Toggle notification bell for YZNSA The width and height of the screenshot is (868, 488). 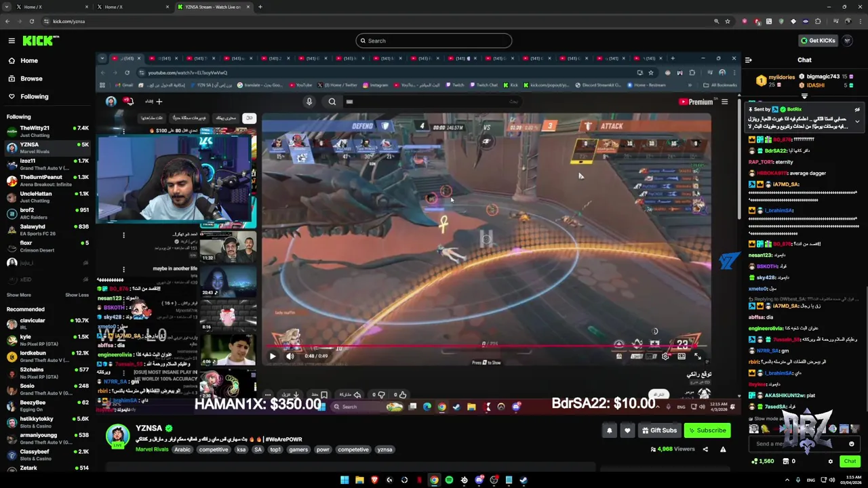(x=609, y=430)
